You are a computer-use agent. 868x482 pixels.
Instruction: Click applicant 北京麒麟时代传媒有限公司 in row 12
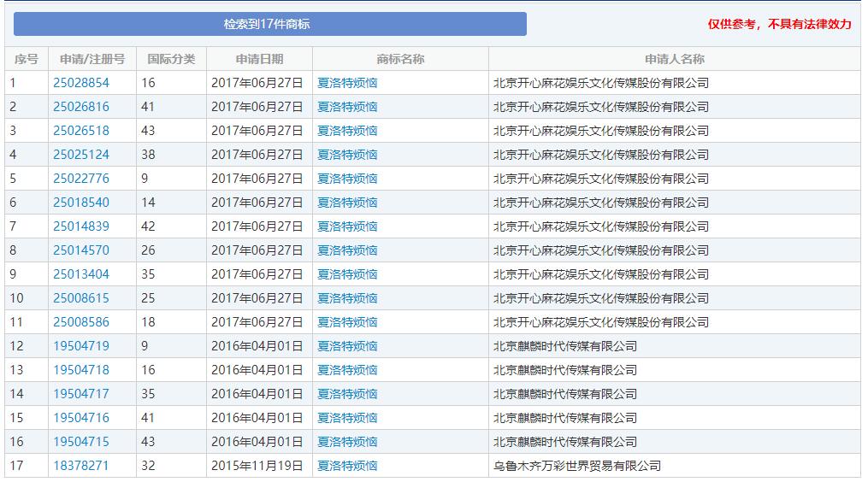[x=565, y=346]
